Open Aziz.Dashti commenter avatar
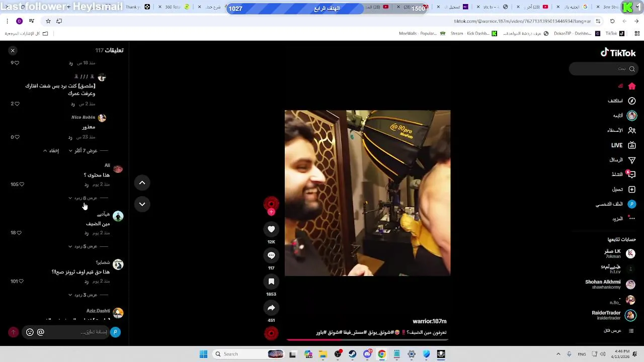 pyautogui.click(x=118, y=313)
